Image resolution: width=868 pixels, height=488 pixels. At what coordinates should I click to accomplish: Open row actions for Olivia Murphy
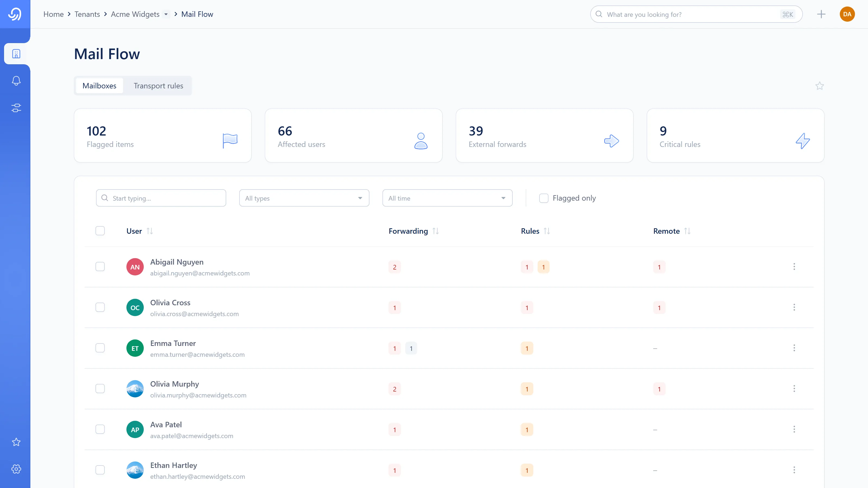(794, 389)
